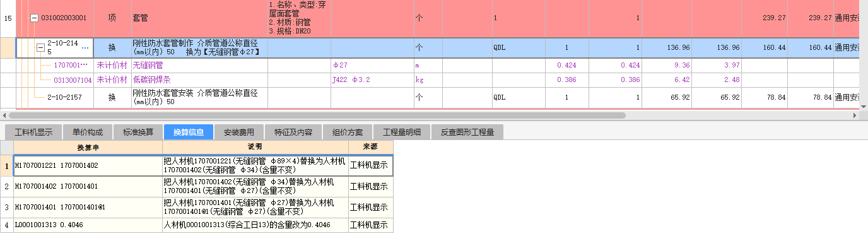Select the 标准换算 tab
Viewport: 868px width, 241px height.
pyautogui.click(x=138, y=132)
